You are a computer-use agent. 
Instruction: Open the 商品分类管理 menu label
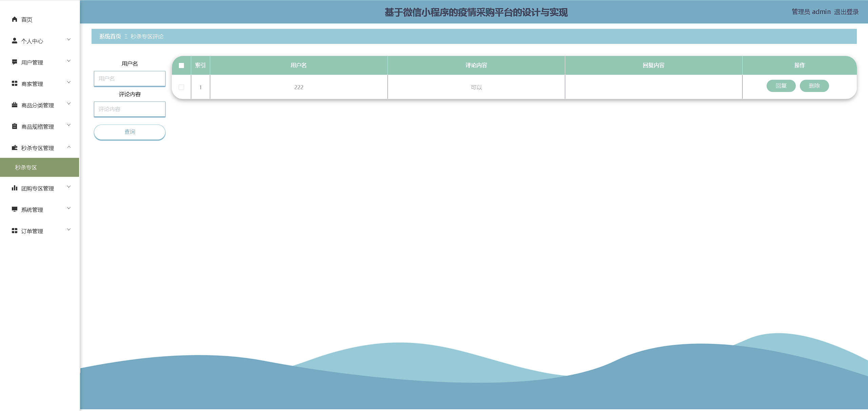tap(38, 105)
